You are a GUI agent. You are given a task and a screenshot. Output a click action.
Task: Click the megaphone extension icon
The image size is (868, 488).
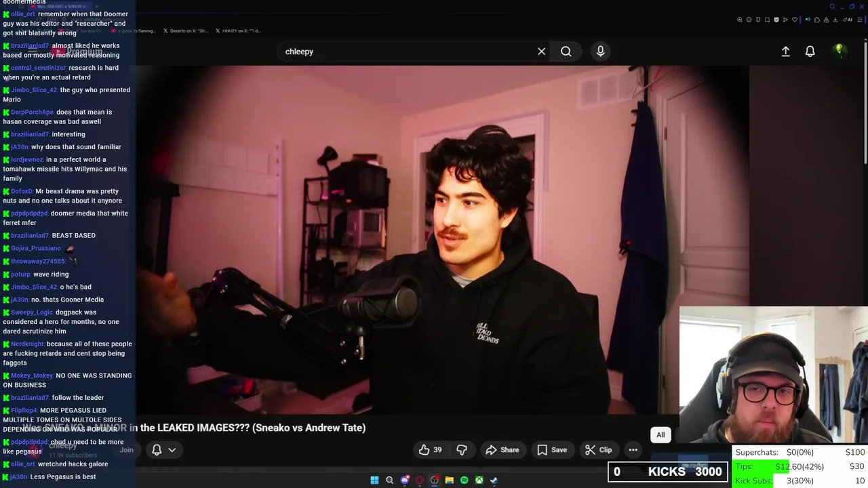(808, 20)
